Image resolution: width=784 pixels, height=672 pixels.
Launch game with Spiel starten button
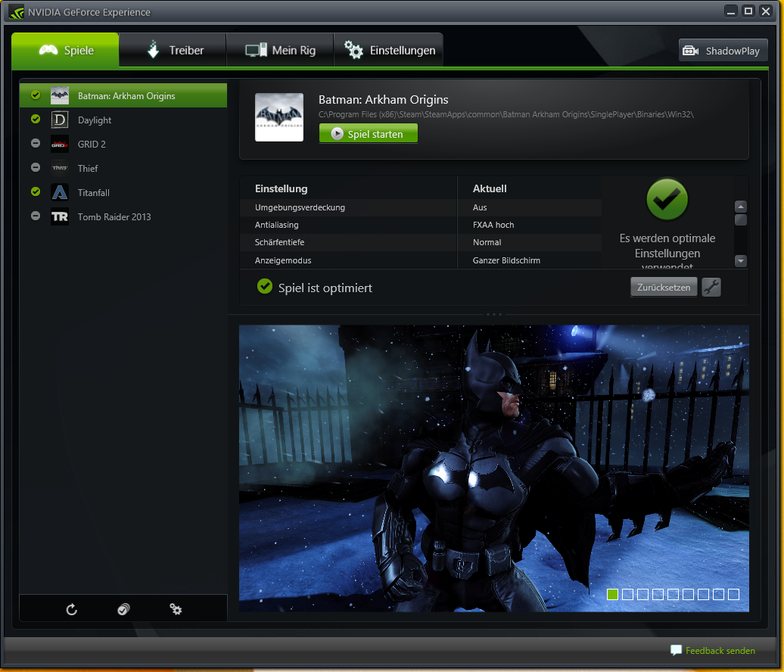click(368, 133)
